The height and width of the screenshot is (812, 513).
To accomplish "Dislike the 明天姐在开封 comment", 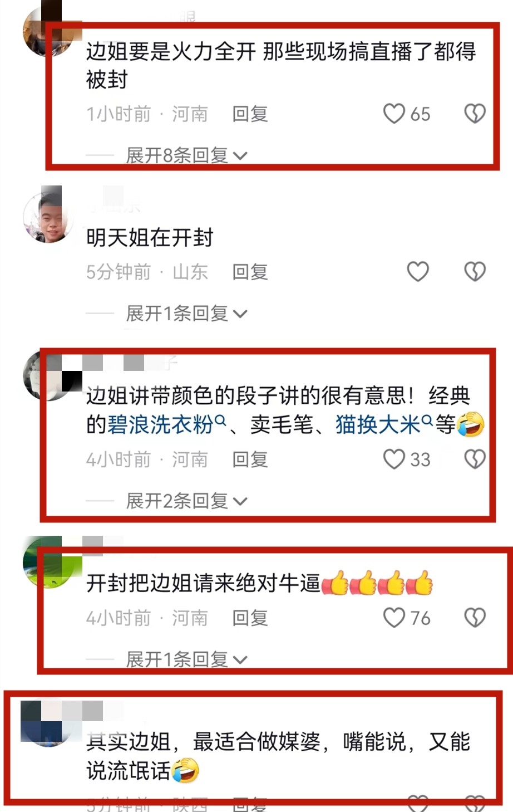I will tap(475, 272).
